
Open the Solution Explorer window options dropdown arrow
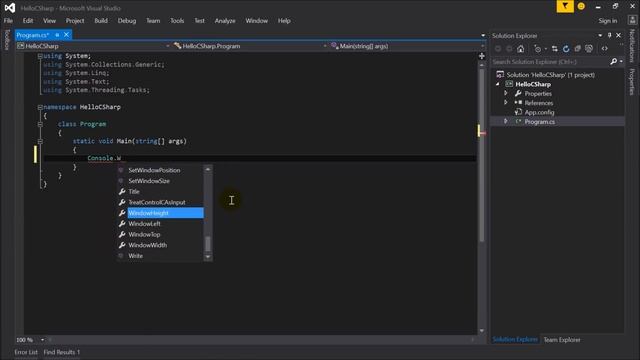(600, 36)
